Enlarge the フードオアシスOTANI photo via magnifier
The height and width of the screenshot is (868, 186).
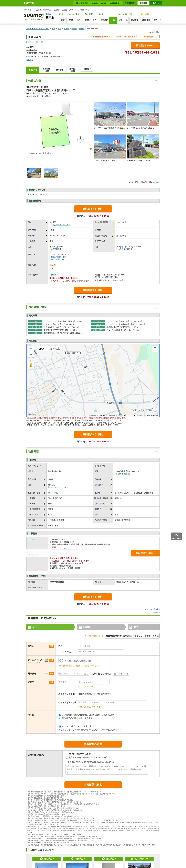point(124,124)
